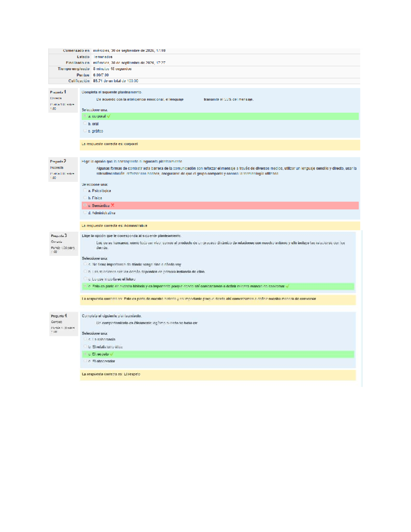Click the 'Finalizado en' date value
The image size is (411, 532).
pos(129,63)
